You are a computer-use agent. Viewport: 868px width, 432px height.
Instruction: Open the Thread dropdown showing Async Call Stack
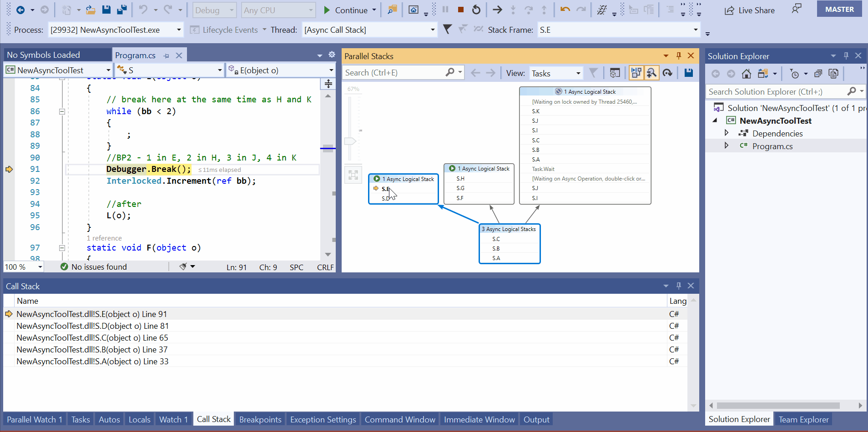tap(431, 30)
